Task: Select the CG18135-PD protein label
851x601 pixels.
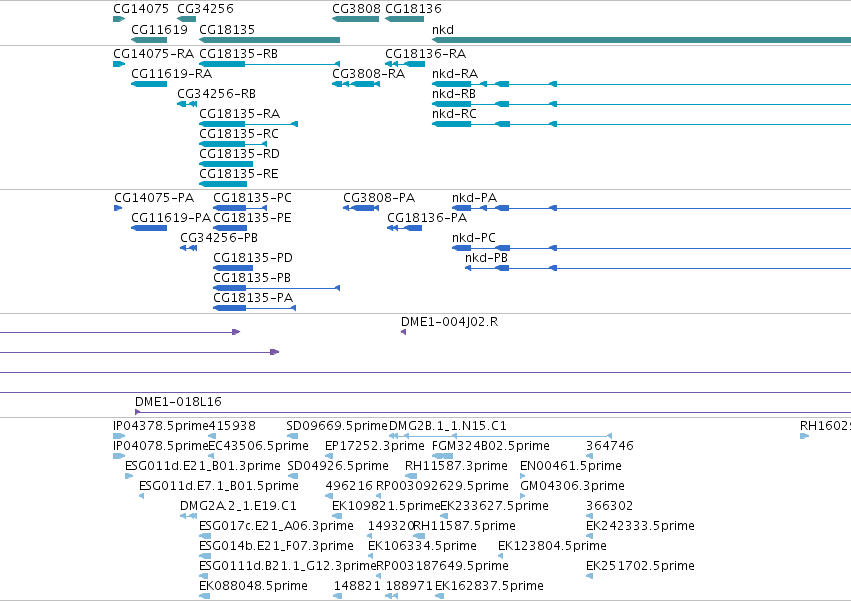Action: (x=253, y=258)
